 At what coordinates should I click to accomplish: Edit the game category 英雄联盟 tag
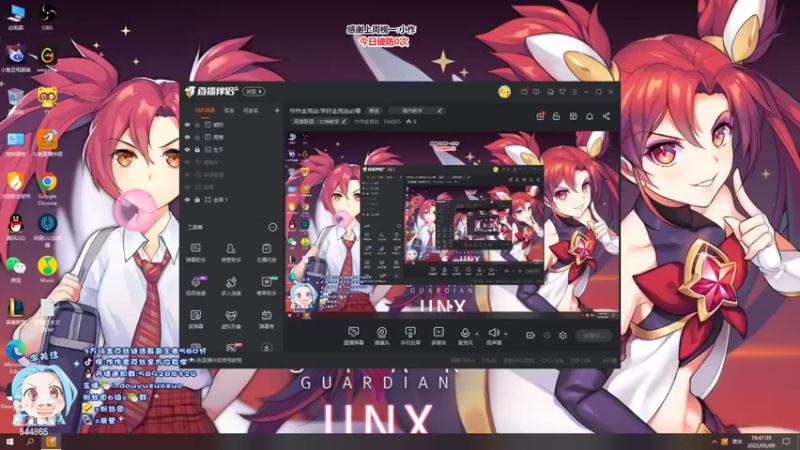click(x=319, y=121)
